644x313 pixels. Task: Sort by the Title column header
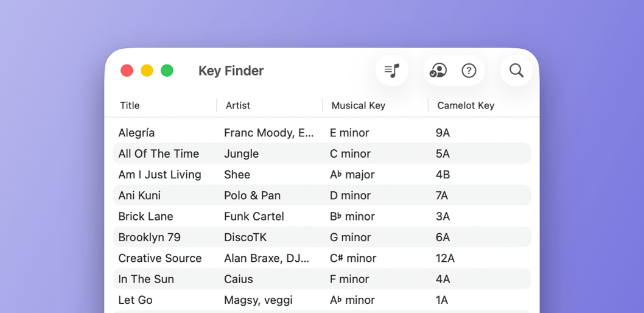(x=130, y=105)
